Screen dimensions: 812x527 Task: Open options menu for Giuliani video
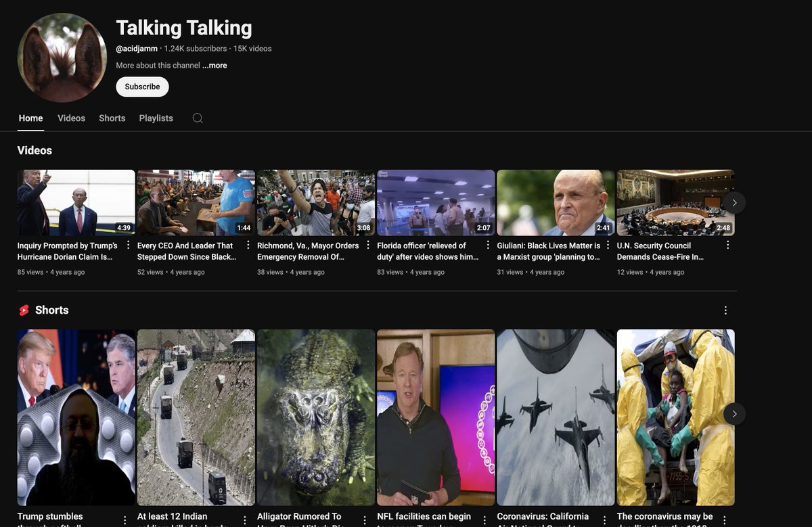point(608,245)
